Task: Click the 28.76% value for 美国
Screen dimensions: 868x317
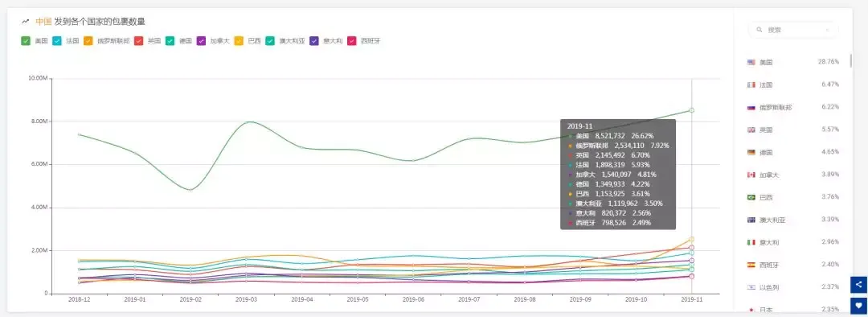Action: 828,61
